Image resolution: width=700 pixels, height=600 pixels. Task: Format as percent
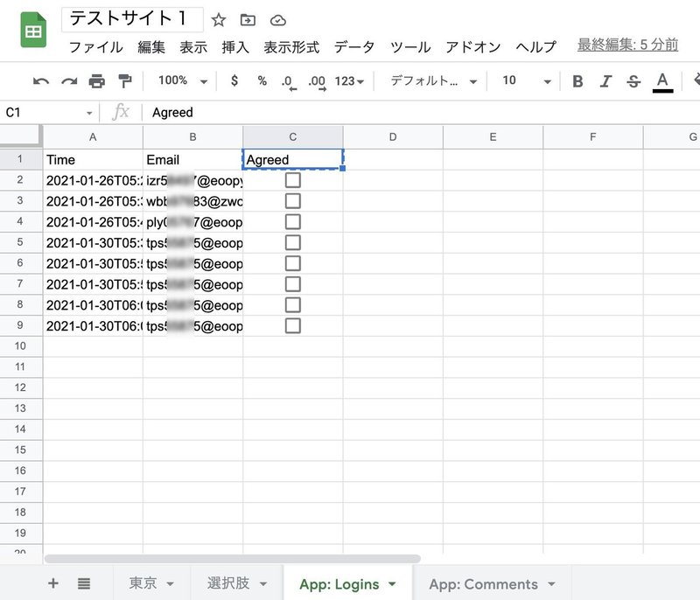click(x=262, y=80)
